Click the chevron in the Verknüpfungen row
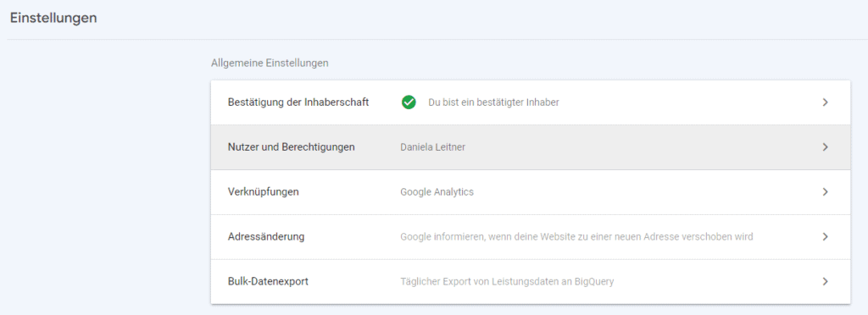The height and width of the screenshot is (315, 868). click(825, 191)
